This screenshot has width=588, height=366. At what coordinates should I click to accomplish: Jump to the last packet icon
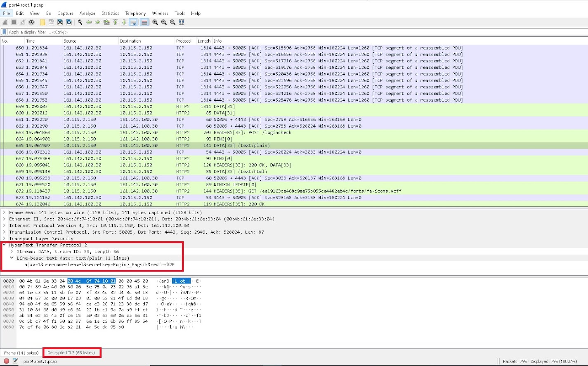[x=124, y=22]
